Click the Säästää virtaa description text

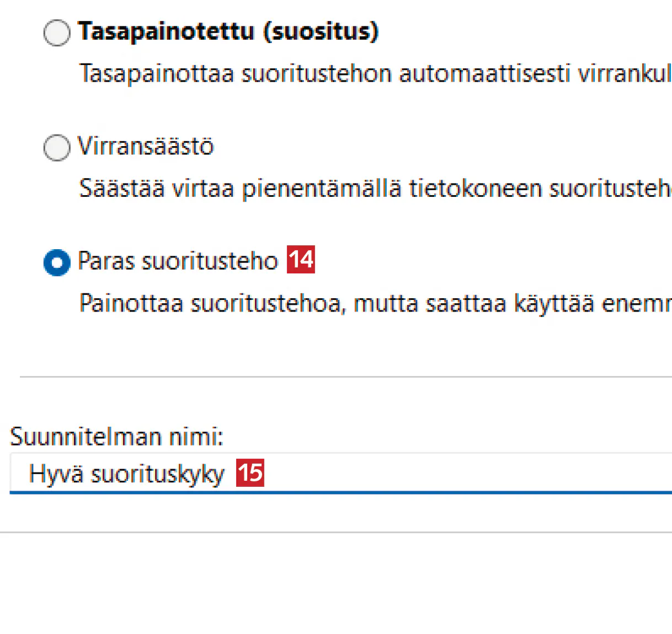[375, 189]
